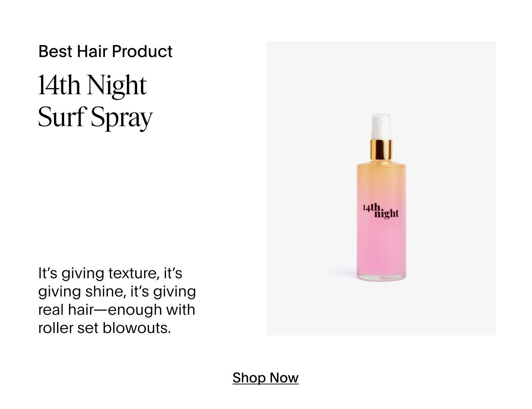Click the pink lower part of bottle
The width and height of the screenshot is (532, 409).
tap(381, 247)
